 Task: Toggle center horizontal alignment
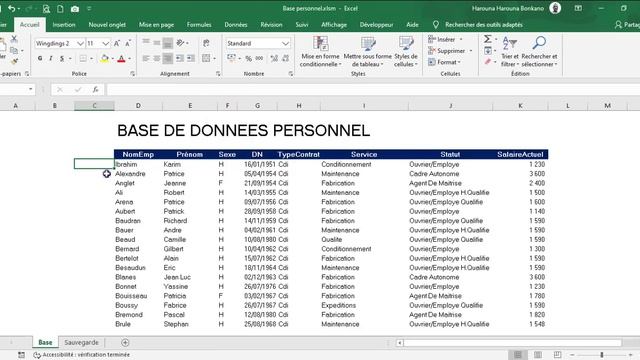157,58
